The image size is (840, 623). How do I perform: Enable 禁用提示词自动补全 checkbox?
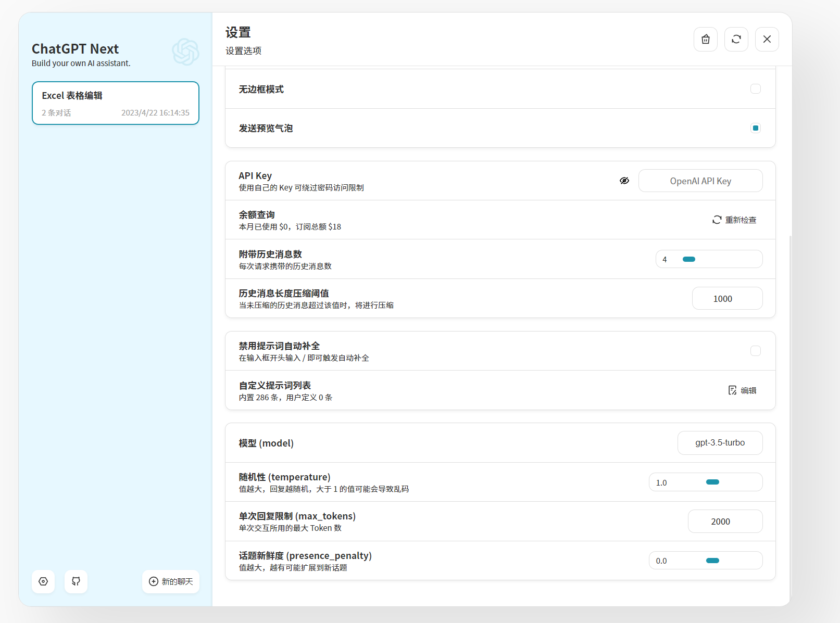pos(756,351)
